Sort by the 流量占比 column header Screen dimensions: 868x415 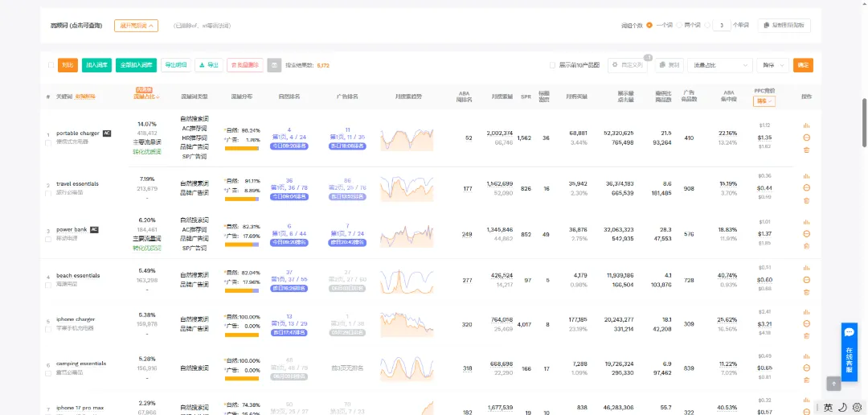coord(146,97)
